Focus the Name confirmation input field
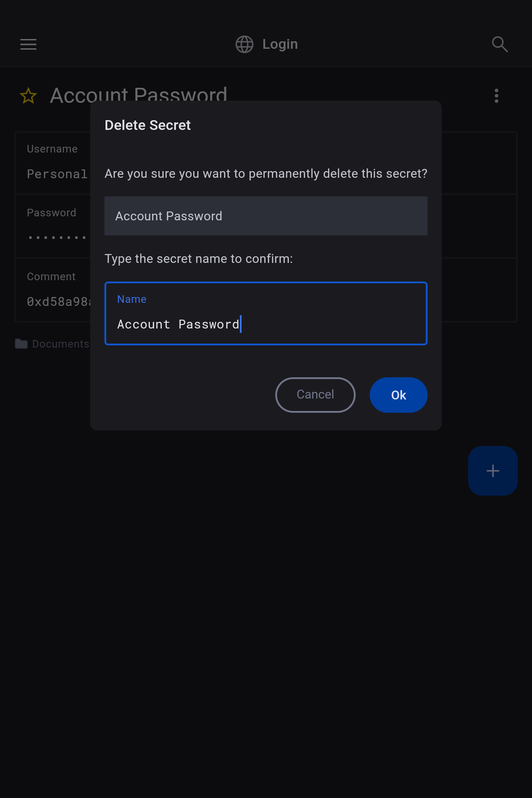This screenshot has width=532, height=798. pos(266,324)
